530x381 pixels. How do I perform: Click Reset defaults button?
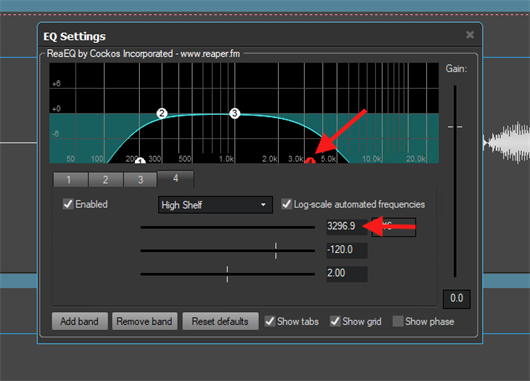pyautogui.click(x=220, y=321)
